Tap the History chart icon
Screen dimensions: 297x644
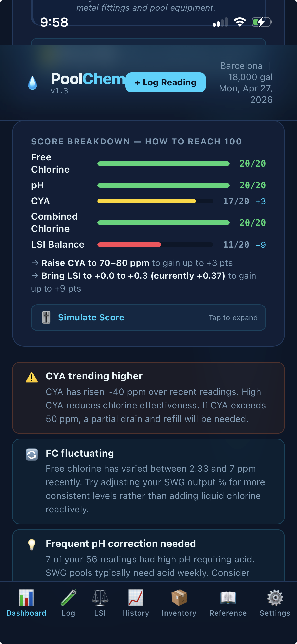pos(136,598)
